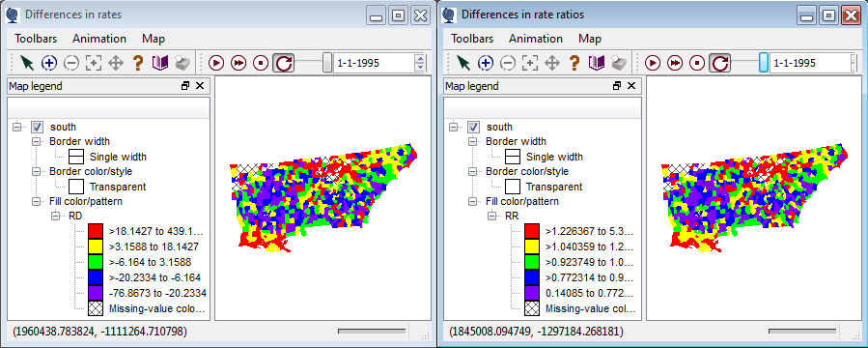
Task: Click zoom in tool in Differences in rates window
Action: coord(48,63)
